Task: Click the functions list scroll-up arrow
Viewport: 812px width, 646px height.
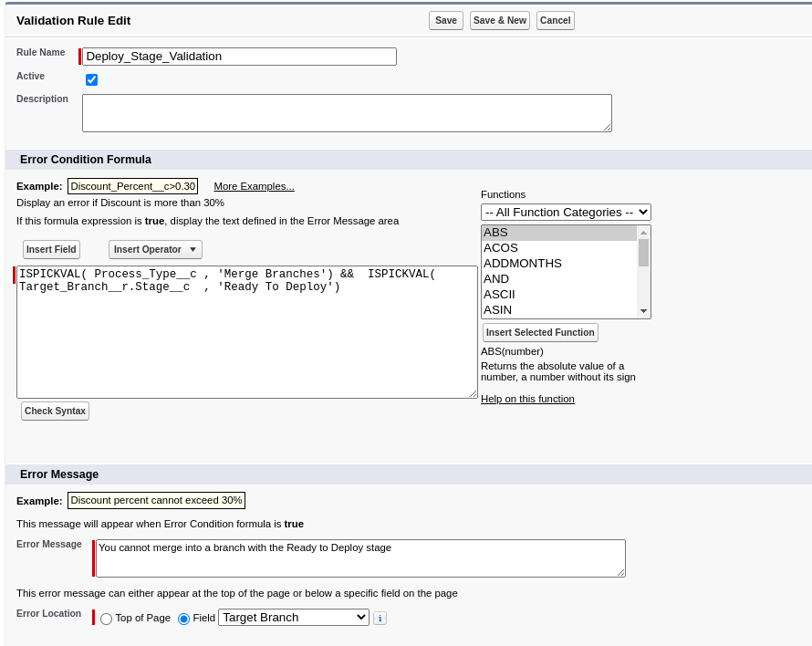Action: (643, 233)
